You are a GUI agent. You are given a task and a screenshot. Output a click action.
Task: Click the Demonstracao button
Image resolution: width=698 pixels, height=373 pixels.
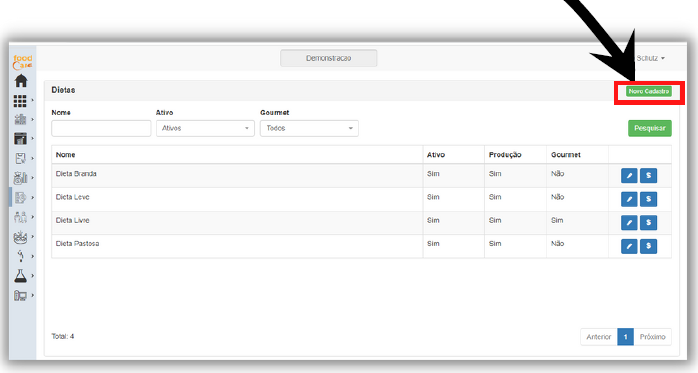tap(329, 58)
